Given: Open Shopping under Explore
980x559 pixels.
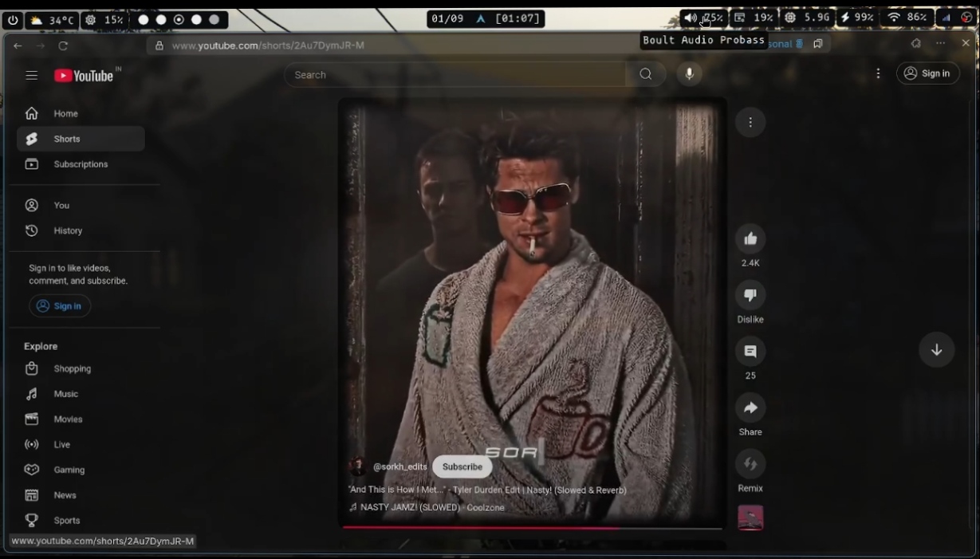Looking at the screenshot, I should (x=81, y=368).
